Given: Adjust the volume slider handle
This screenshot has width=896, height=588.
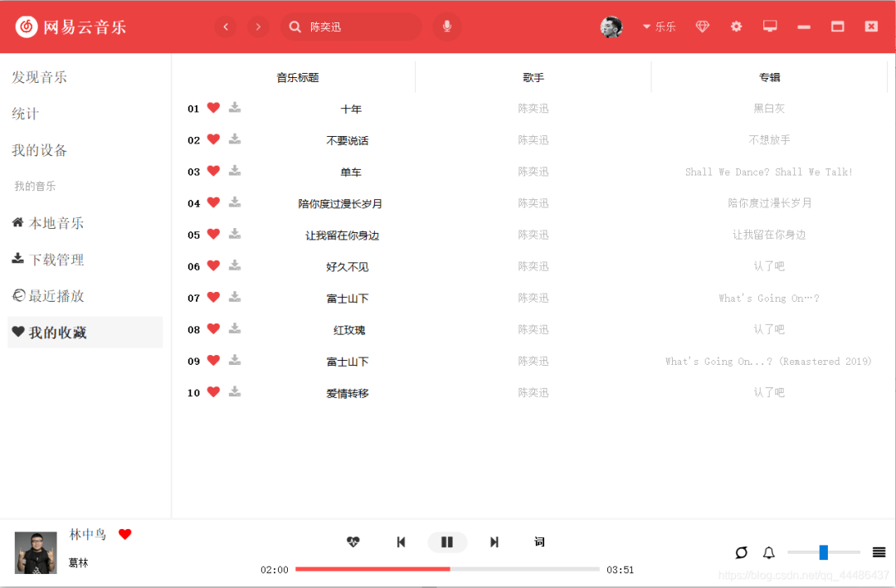Looking at the screenshot, I should [x=824, y=552].
